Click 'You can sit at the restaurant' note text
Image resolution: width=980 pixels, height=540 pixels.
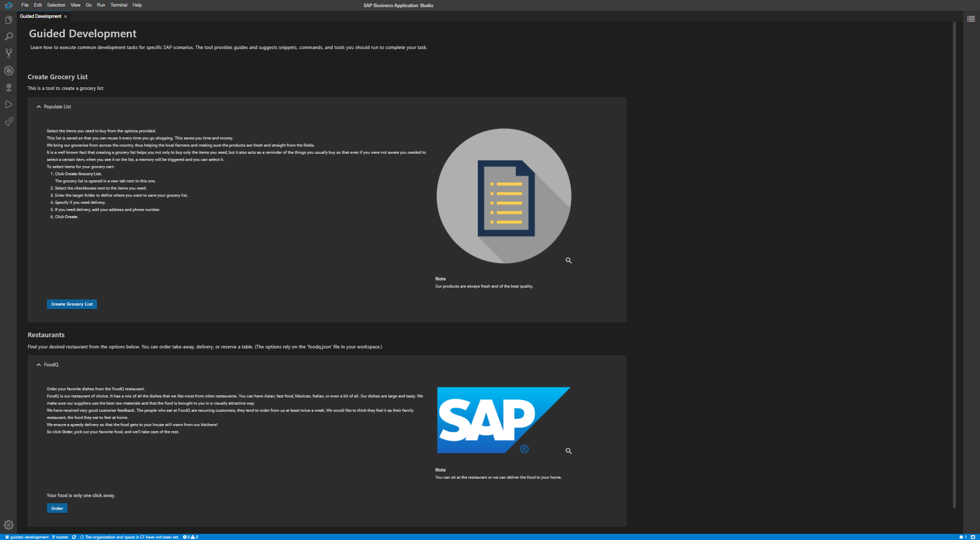(x=498, y=478)
